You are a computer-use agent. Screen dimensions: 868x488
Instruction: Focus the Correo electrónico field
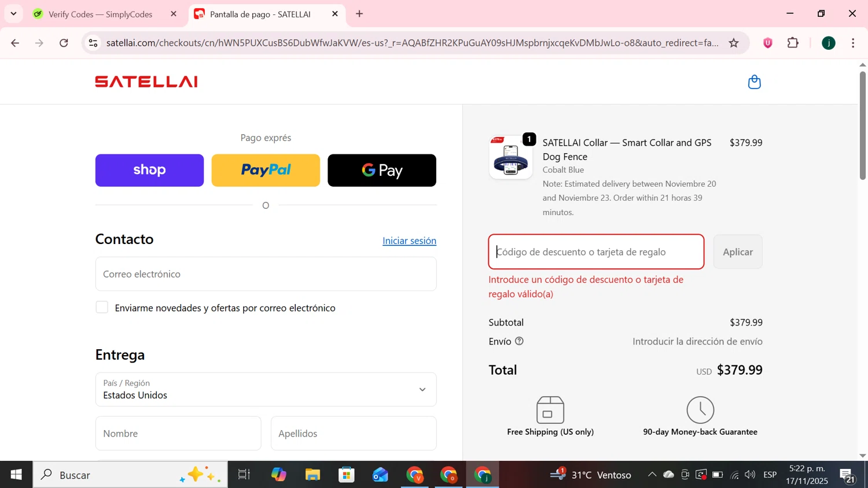[x=266, y=274]
